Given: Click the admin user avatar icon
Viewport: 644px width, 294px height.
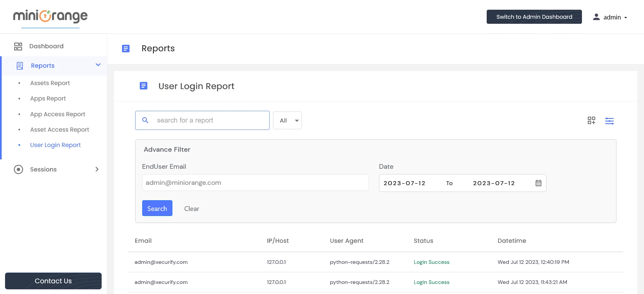Looking at the screenshot, I should 596,17.
